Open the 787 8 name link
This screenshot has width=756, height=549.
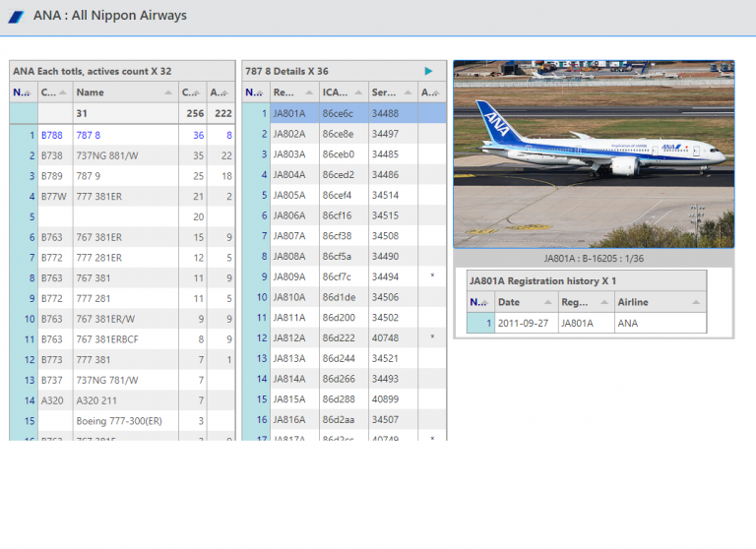[x=89, y=135]
